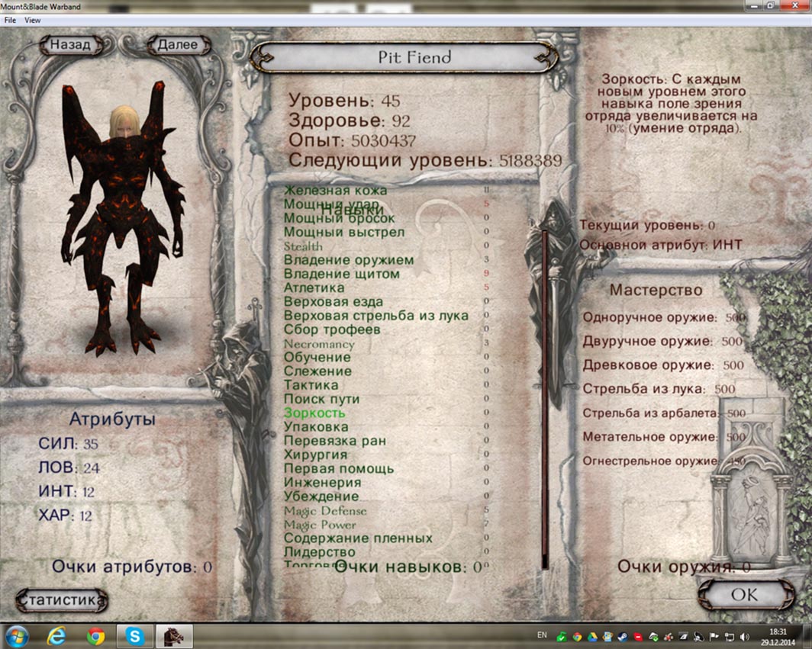Click the Pit Fiend character portrait
The width and height of the screenshot is (812, 649).
pos(122,221)
